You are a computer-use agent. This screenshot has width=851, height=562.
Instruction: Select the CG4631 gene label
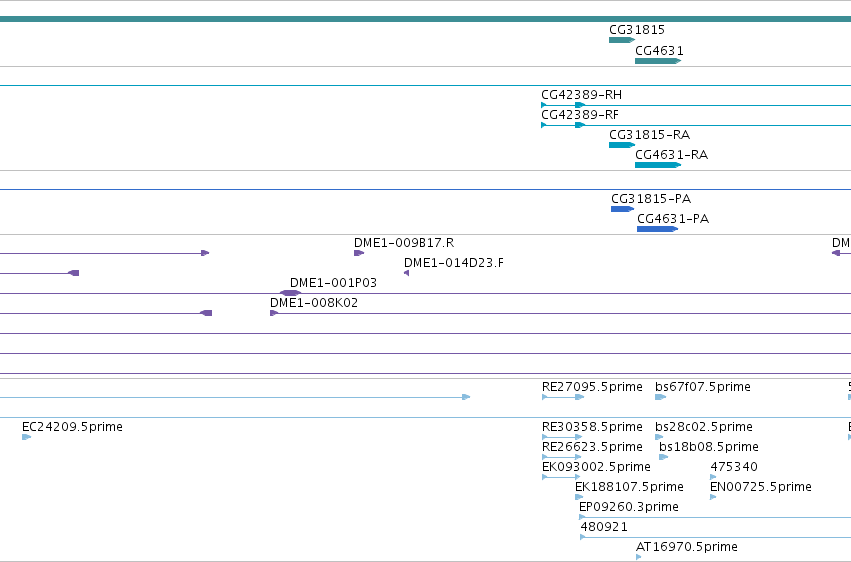[x=659, y=50]
